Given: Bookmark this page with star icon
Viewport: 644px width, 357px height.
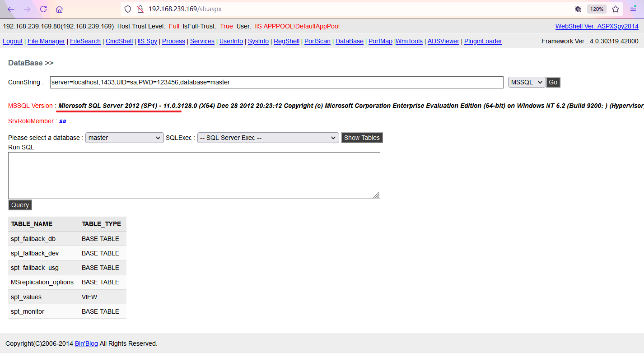Looking at the screenshot, I should 616,9.
